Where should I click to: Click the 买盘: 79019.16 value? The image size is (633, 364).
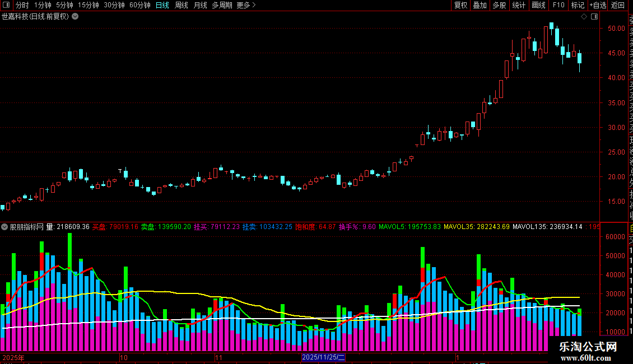tap(115, 227)
